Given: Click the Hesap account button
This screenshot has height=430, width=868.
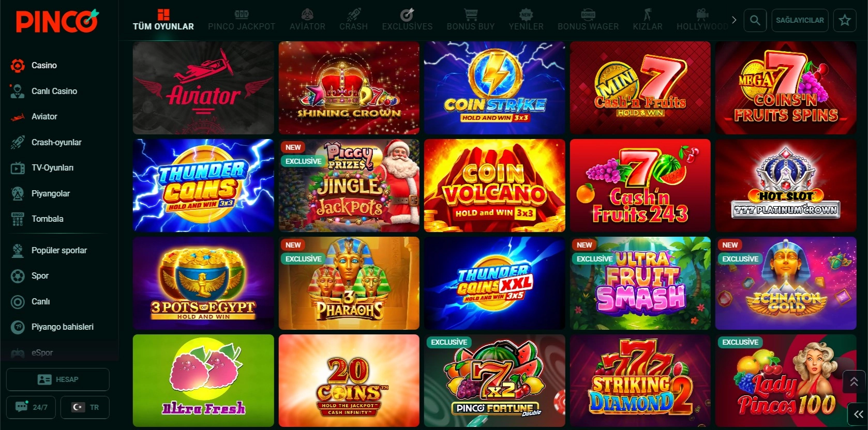Looking at the screenshot, I should 58,379.
